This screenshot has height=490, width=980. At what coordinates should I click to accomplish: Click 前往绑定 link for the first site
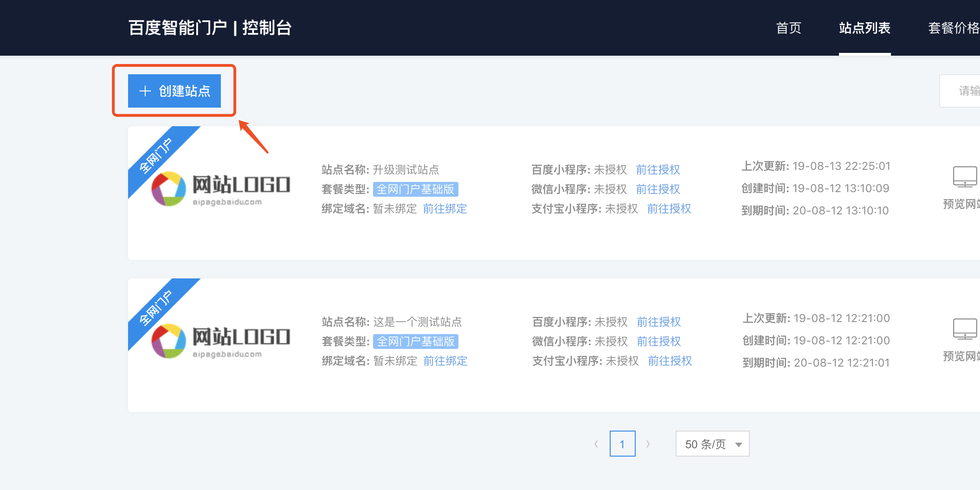coord(445,209)
